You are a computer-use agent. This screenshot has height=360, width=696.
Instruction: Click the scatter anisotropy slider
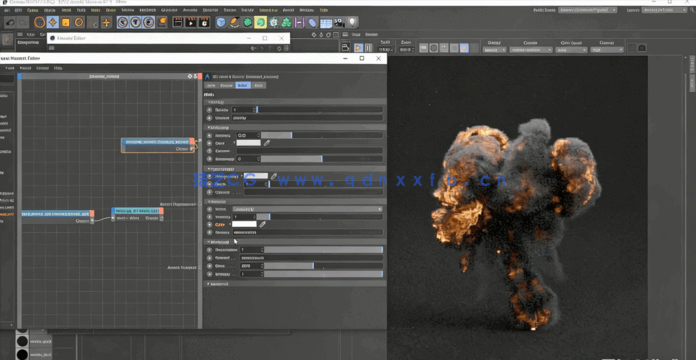tap(322, 158)
